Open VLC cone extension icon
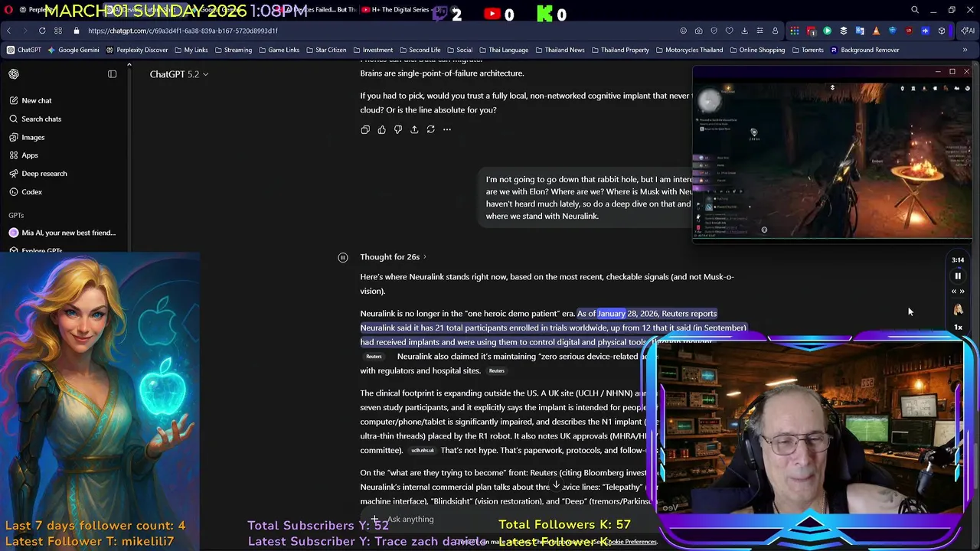Screen dimensions: 980x551 pos(877,31)
